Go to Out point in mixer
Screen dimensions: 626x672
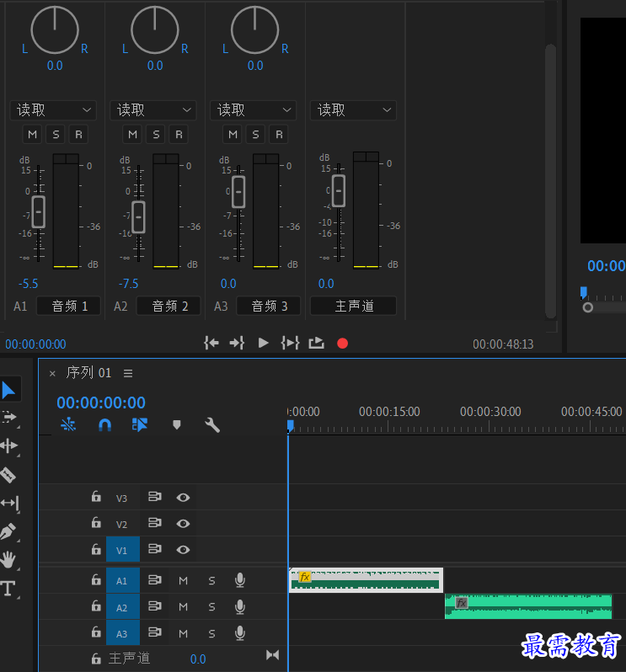[x=237, y=343]
